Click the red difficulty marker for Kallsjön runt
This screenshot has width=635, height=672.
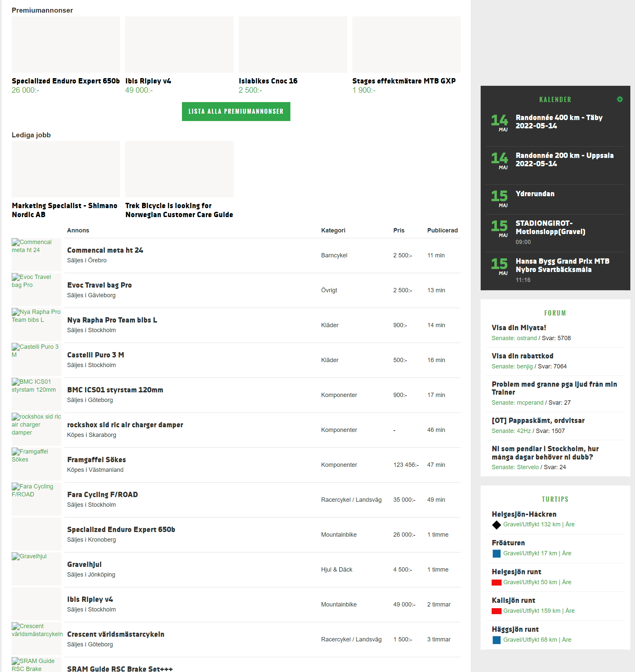click(496, 611)
